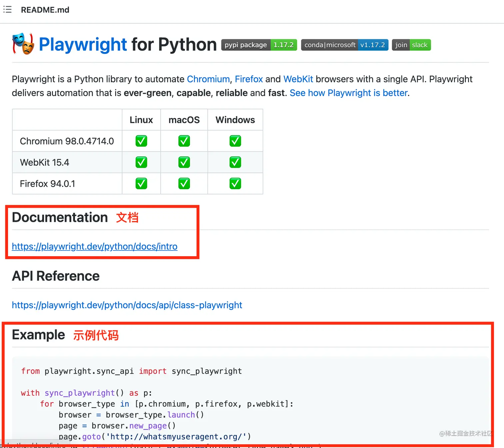Click the Firefox macOS check mark
The width and height of the screenshot is (504, 448).
[x=184, y=183]
